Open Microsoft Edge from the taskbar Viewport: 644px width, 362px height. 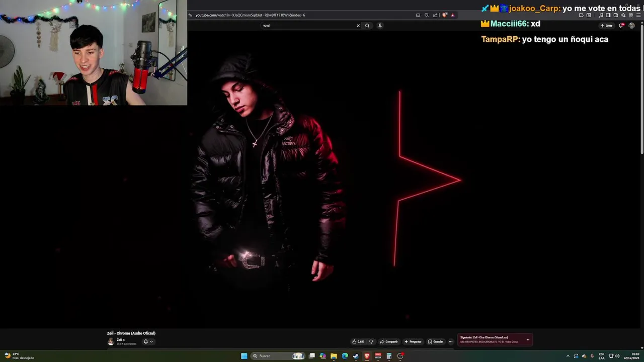[345, 356]
